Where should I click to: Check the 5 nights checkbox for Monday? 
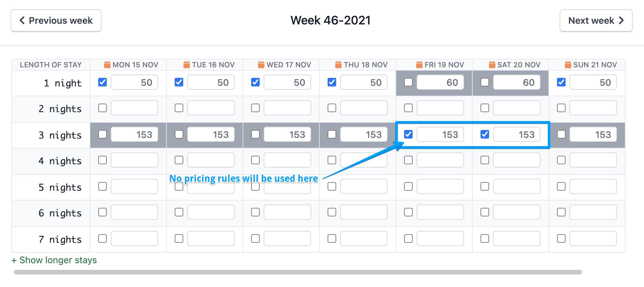(102, 186)
